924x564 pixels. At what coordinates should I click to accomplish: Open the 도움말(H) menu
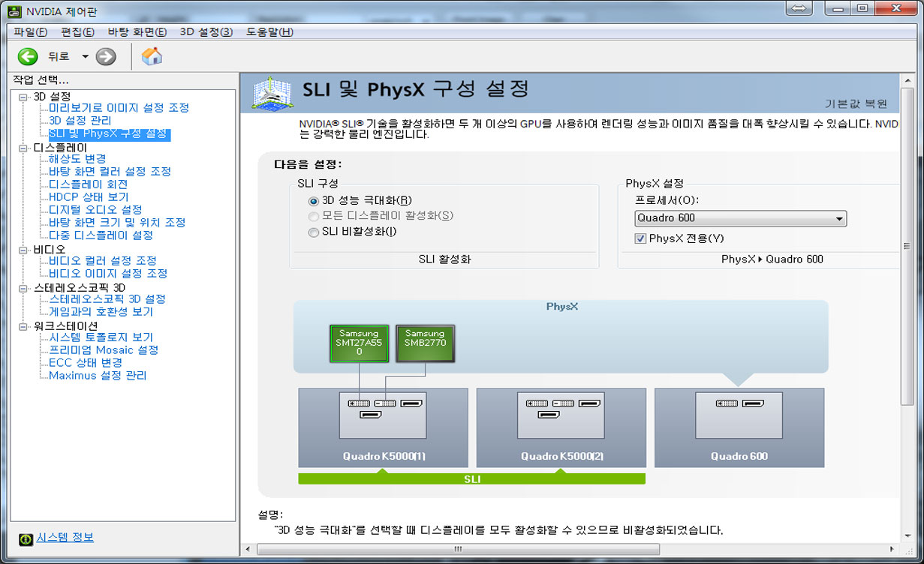(269, 31)
